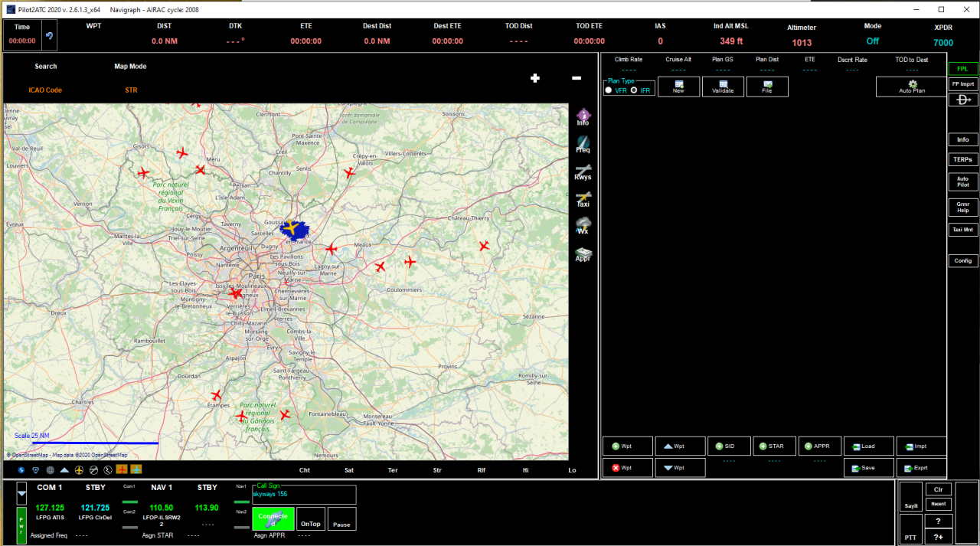Image resolution: width=980 pixels, height=546 pixels.
Task: Open the Auto Pilot panel
Action: pyautogui.click(x=963, y=181)
